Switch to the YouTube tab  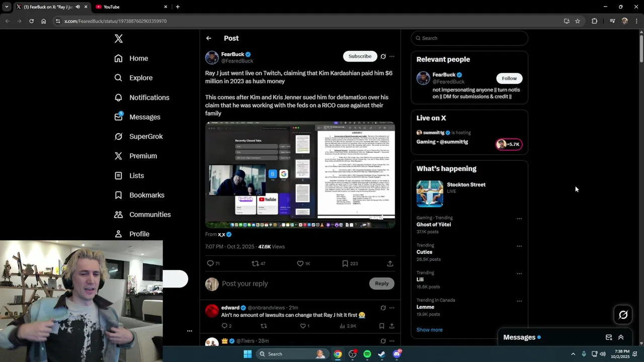(131, 7)
